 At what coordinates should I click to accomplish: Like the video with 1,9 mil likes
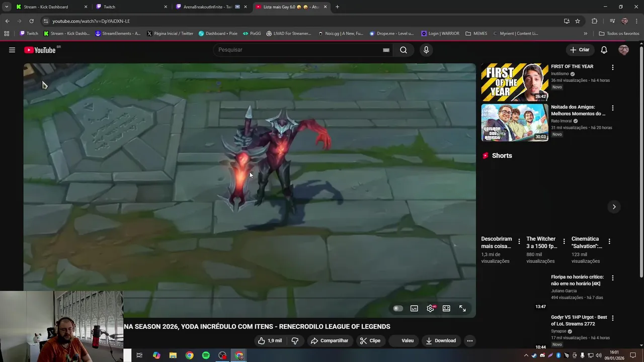270,340
